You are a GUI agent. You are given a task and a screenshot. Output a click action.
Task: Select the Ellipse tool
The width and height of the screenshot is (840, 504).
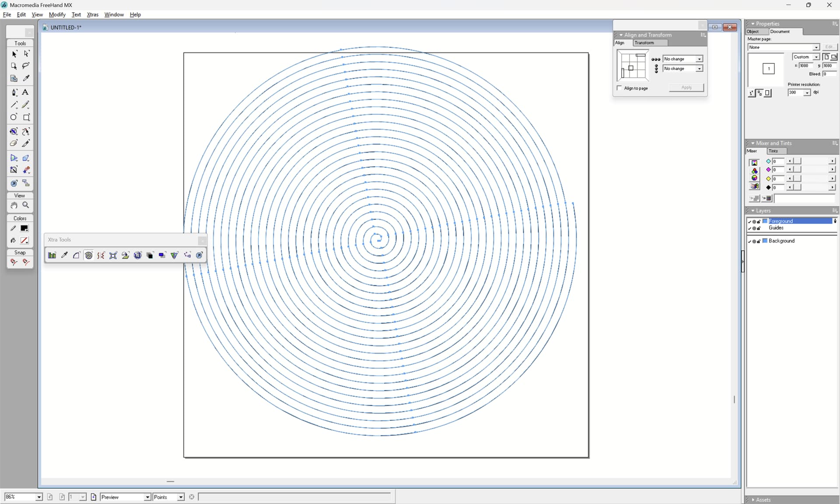coord(14,117)
